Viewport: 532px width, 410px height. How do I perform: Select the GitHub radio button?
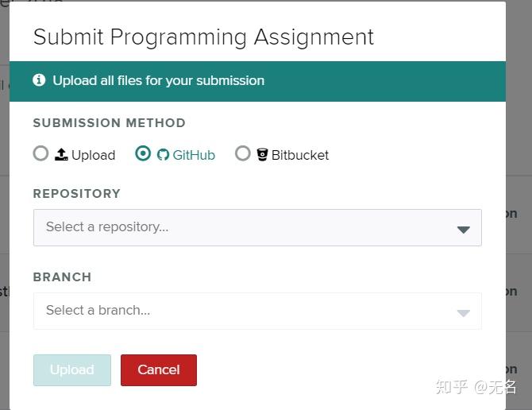(143, 153)
